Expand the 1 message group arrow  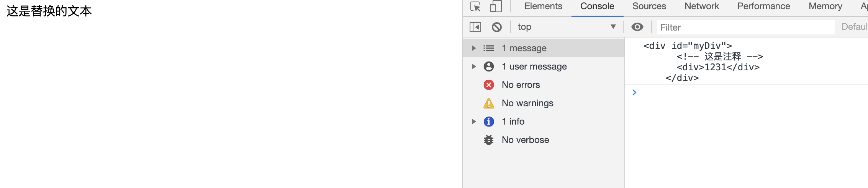click(x=474, y=48)
